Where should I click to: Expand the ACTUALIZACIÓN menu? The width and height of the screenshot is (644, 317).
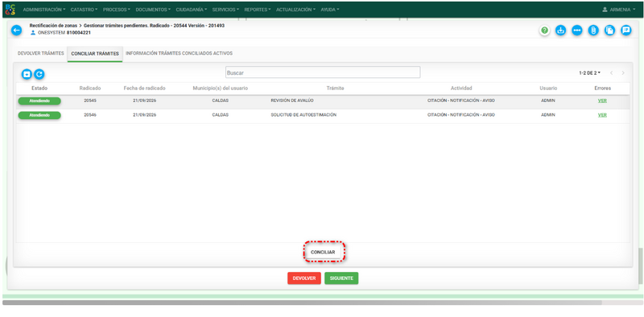tap(295, 10)
